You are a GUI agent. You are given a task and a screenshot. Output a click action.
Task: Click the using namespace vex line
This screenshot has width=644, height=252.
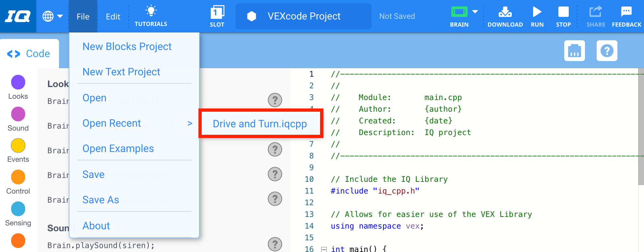tap(377, 226)
